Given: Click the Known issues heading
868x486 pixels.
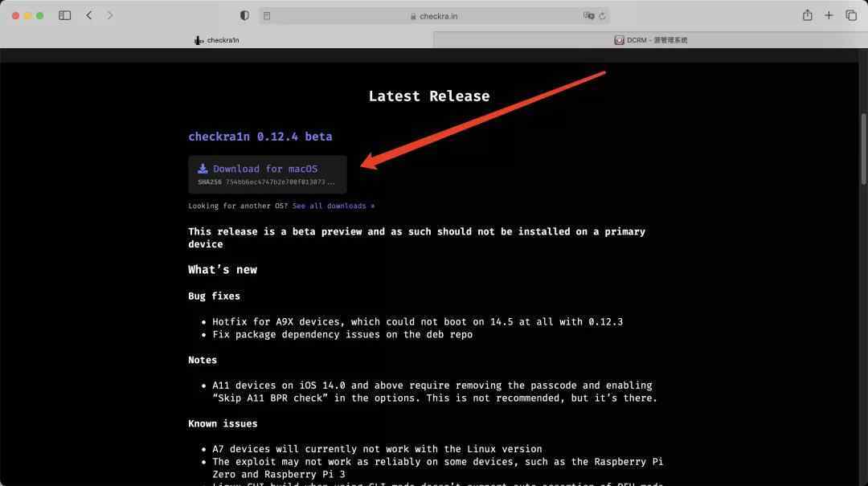Looking at the screenshot, I should pyautogui.click(x=223, y=423).
